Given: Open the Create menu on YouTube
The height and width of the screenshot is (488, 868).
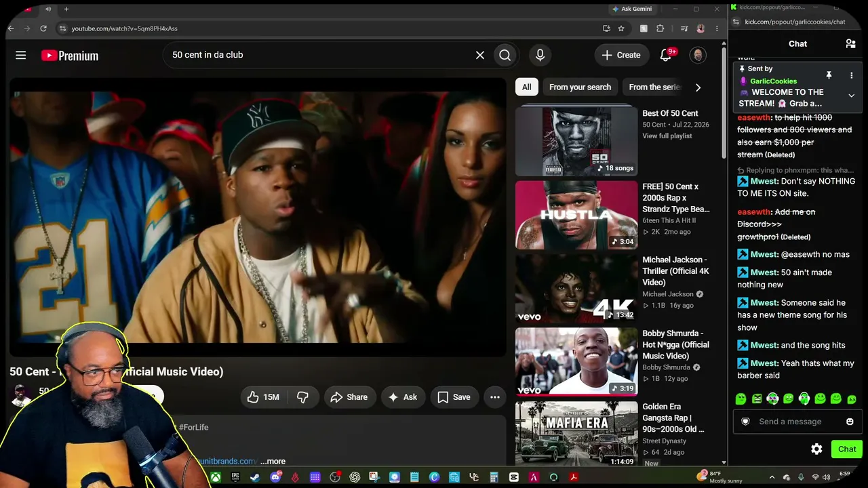Looking at the screenshot, I should (620, 56).
